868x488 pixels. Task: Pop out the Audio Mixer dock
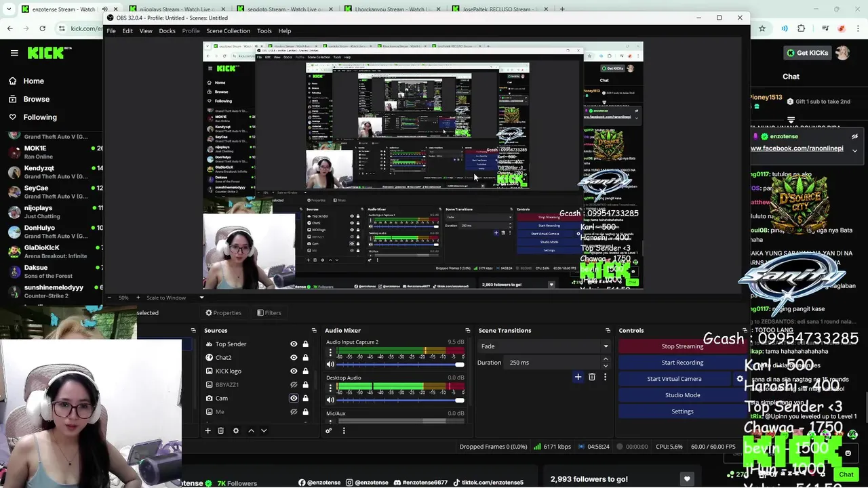coord(468,330)
